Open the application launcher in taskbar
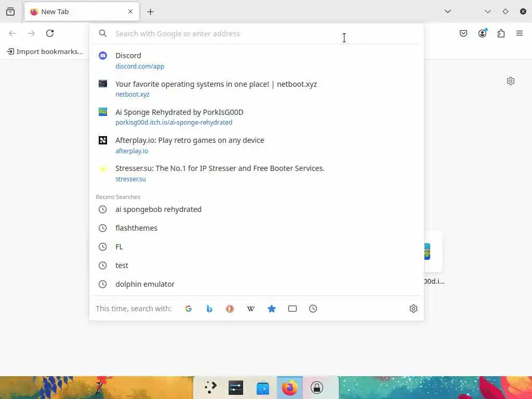 (x=210, y=387)
